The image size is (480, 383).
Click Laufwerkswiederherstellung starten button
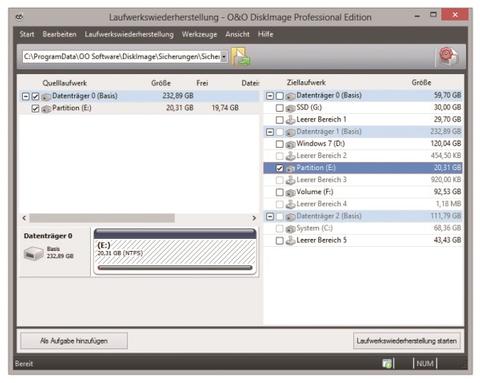click(x=407, y=341)
